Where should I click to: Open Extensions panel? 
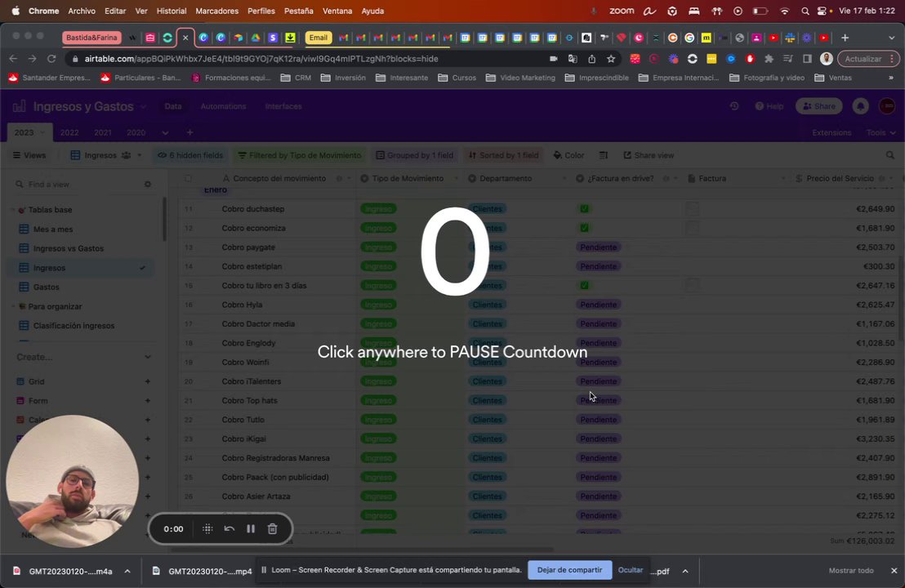coord(831,133)
